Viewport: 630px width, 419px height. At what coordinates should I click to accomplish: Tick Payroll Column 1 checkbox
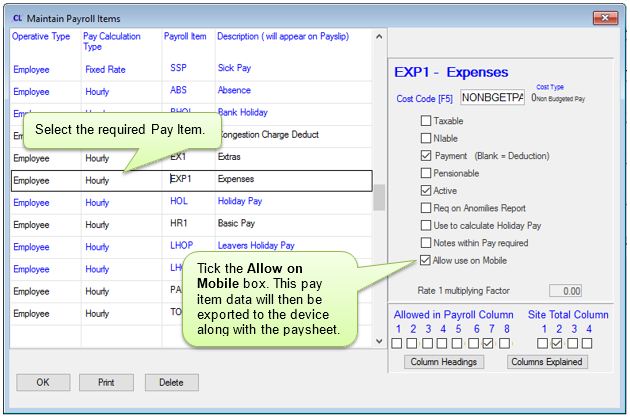pos(397,343)
